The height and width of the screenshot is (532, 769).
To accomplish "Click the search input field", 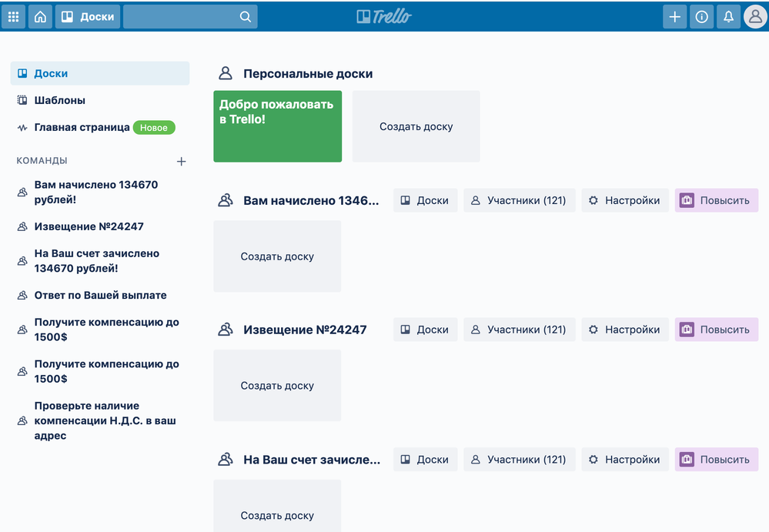I will coord(190,17).
